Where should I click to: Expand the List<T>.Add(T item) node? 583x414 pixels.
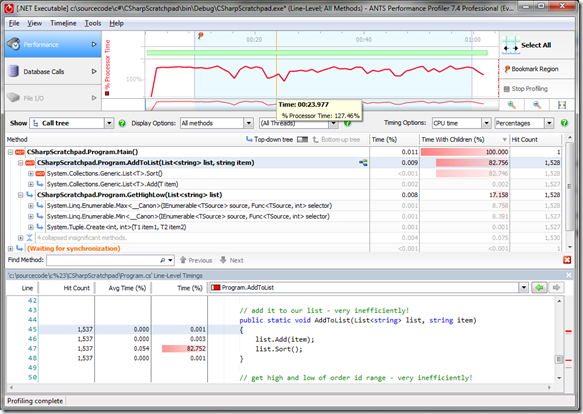(x=31, y=184)
